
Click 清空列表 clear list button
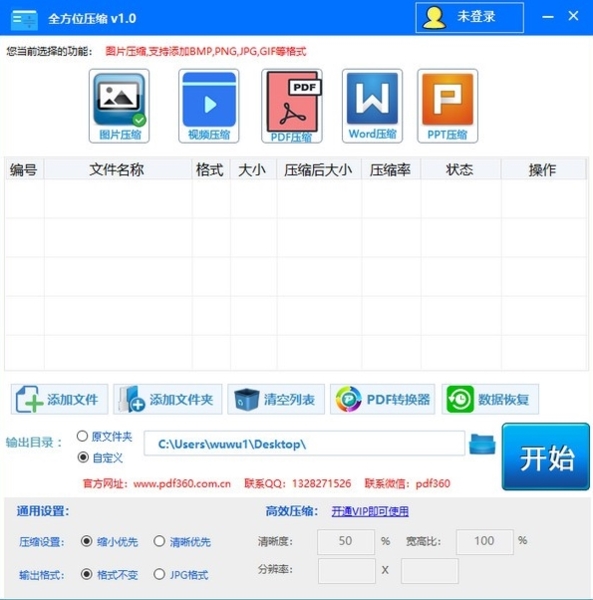point(276,399)
